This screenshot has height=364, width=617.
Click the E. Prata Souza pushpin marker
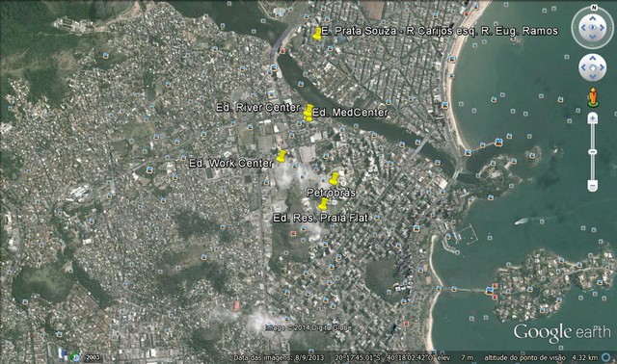coord(317,34)
